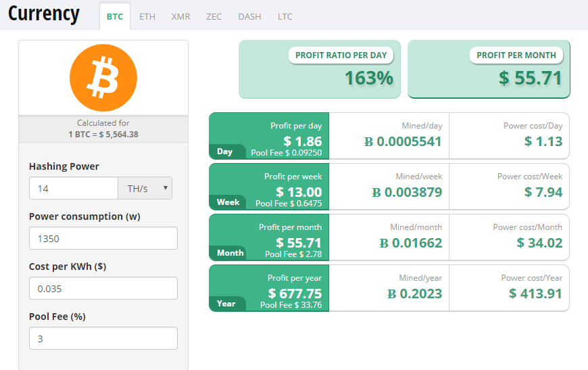Screen dimensions: 588x370
Task: Open the TH/s hashing unit dropdown
Action: point(145,188)
